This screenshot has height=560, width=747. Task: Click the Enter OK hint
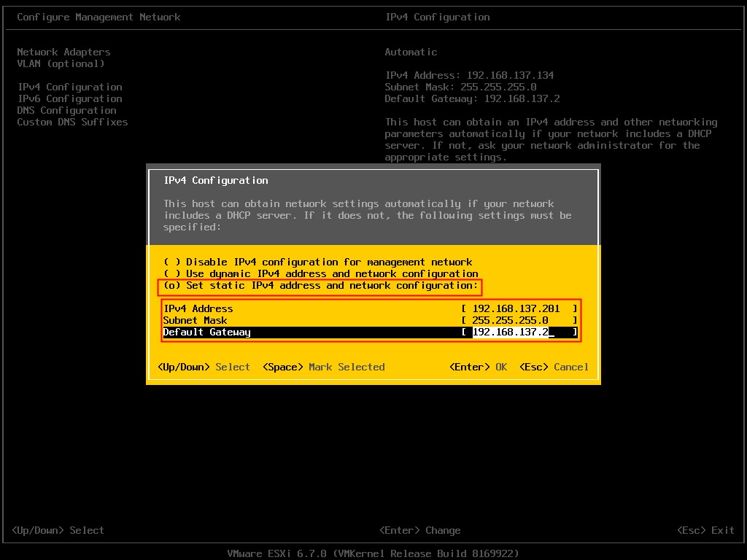click(478, 367)
